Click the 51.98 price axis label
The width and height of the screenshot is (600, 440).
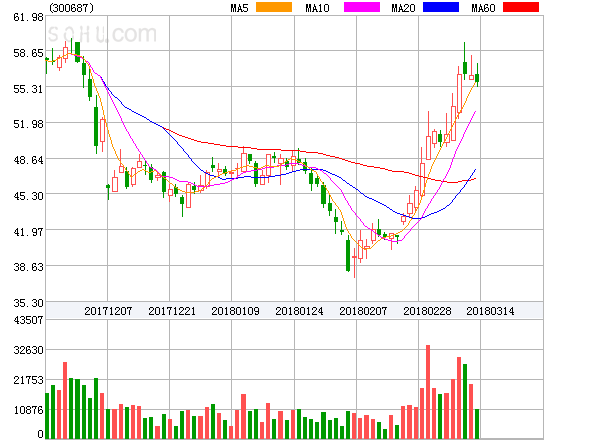(x=29, y=124)
